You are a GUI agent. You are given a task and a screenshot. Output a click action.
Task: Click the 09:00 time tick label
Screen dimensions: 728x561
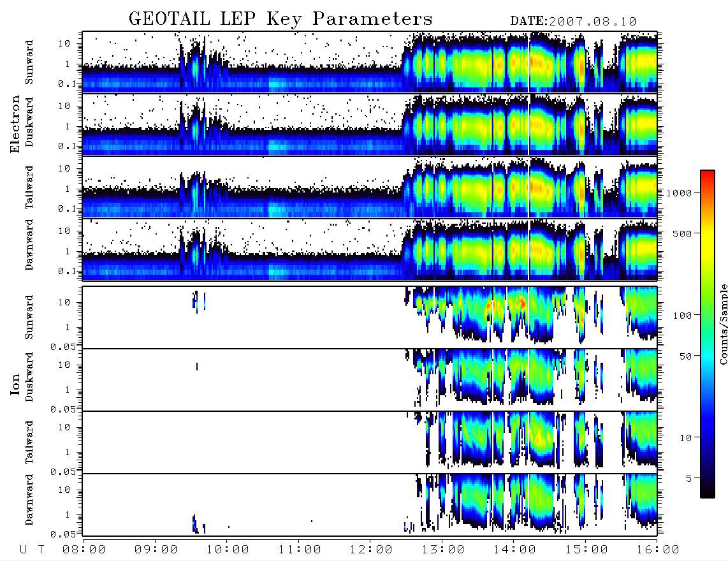pyautogui.click(x=156, y=550)
